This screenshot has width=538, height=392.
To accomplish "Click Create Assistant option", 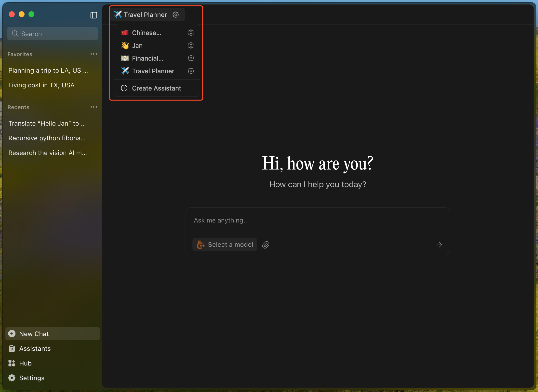I will (x=156, y=88).
